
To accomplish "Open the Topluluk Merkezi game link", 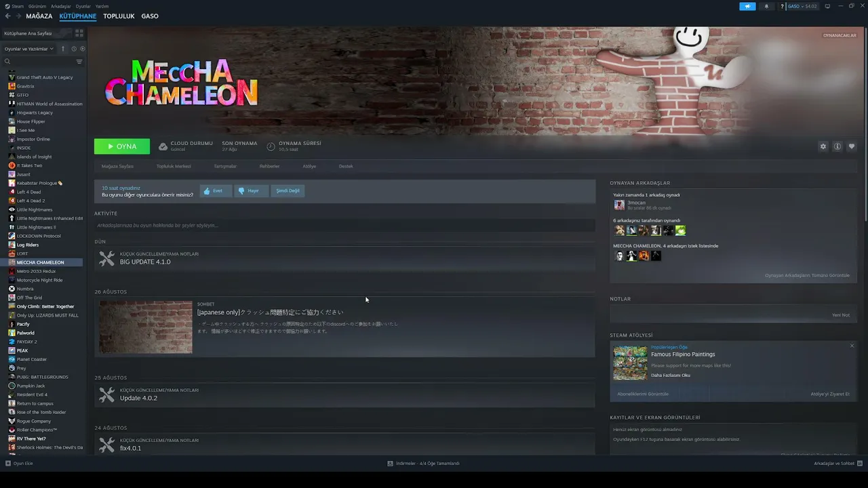I will pos(174,166).
